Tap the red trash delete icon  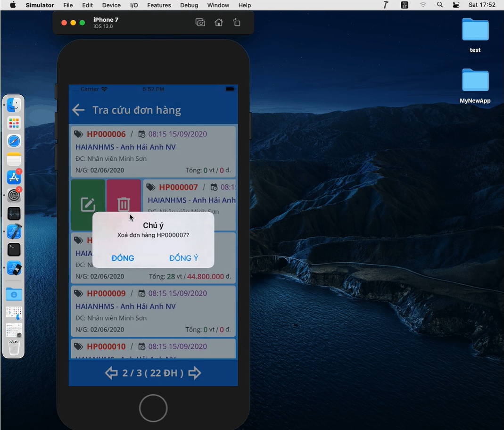(x=124, y=204)
